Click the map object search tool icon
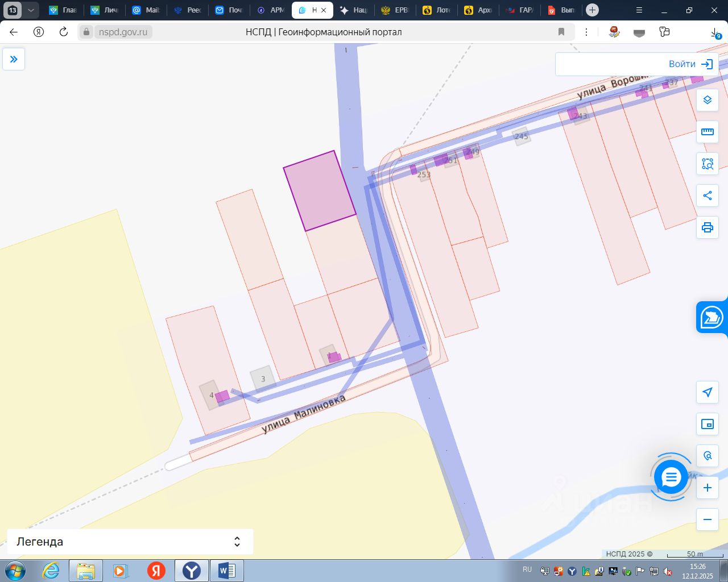This screenshot has height=582, width=728. tap(708, 456)
